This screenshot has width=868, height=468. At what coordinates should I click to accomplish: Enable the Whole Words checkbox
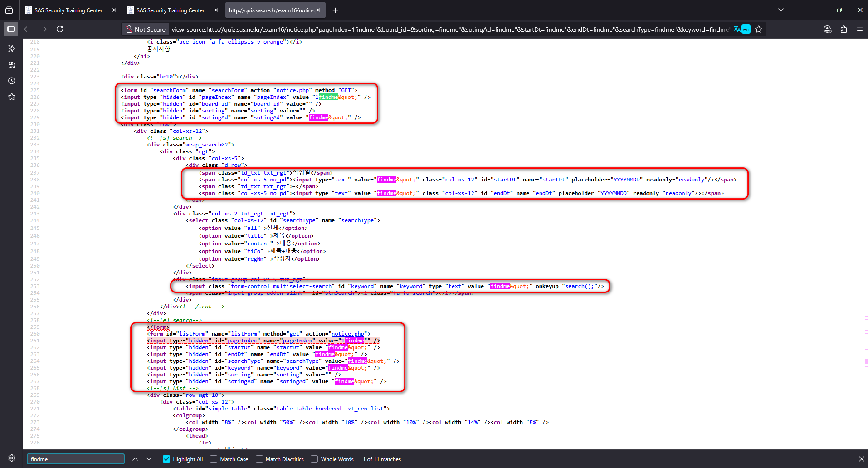click(x=314, y=459)
